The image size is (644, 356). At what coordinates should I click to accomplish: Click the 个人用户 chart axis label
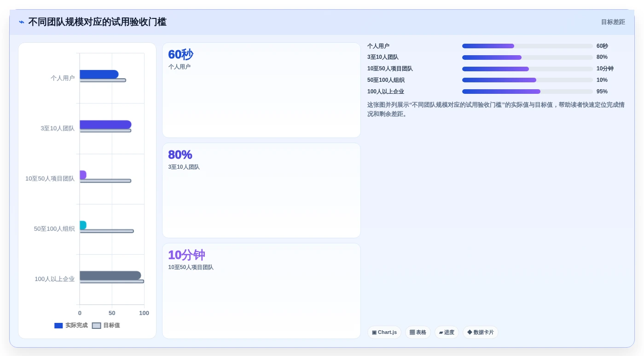point(63,78)
